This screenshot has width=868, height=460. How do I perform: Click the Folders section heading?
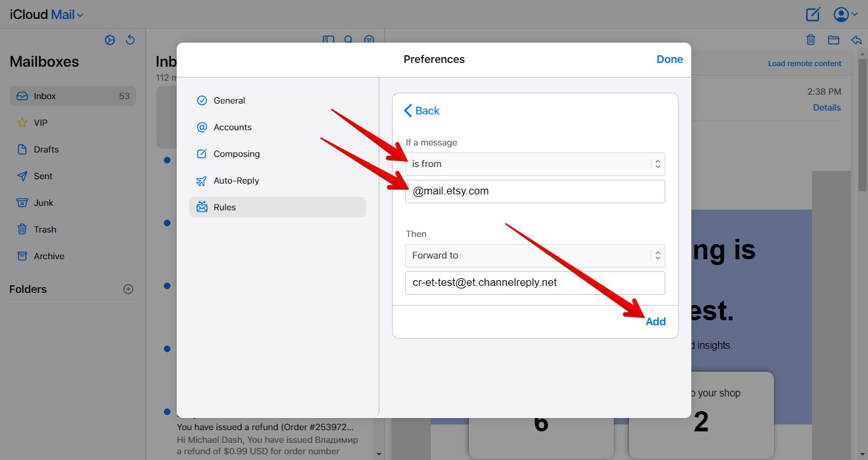(x=28, y=289)
